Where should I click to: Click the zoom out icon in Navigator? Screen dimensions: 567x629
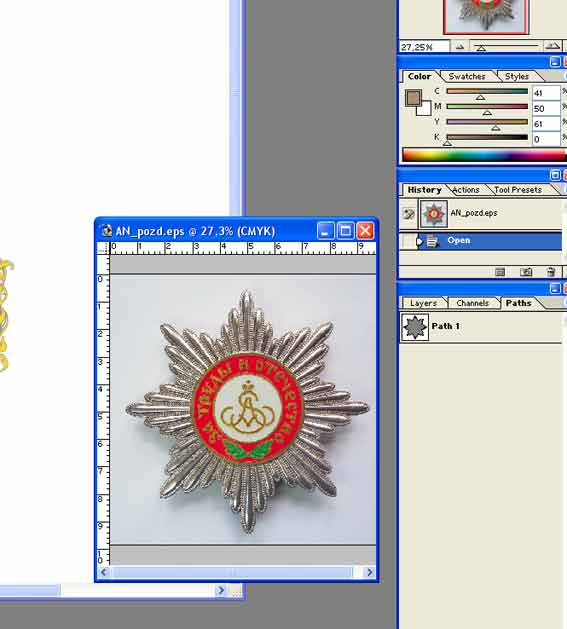pos(460,47)
